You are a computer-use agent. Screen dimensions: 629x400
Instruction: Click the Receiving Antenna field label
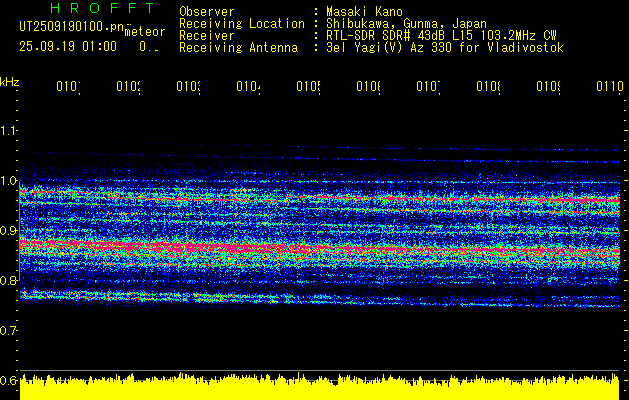point(238,47)
